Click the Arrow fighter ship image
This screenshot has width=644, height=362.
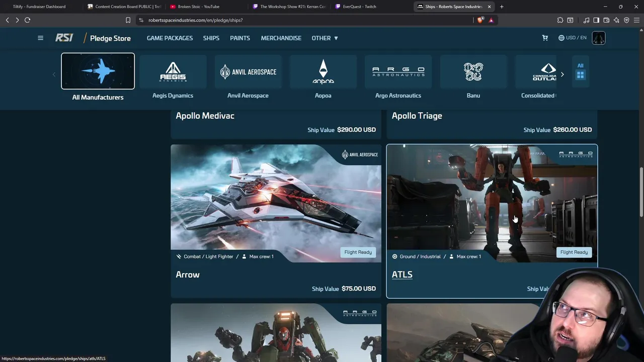[276, 203]
